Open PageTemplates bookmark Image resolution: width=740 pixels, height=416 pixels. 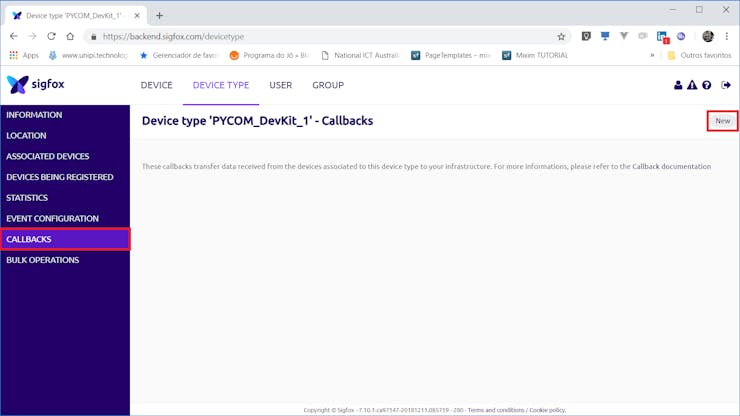point(451,55)
